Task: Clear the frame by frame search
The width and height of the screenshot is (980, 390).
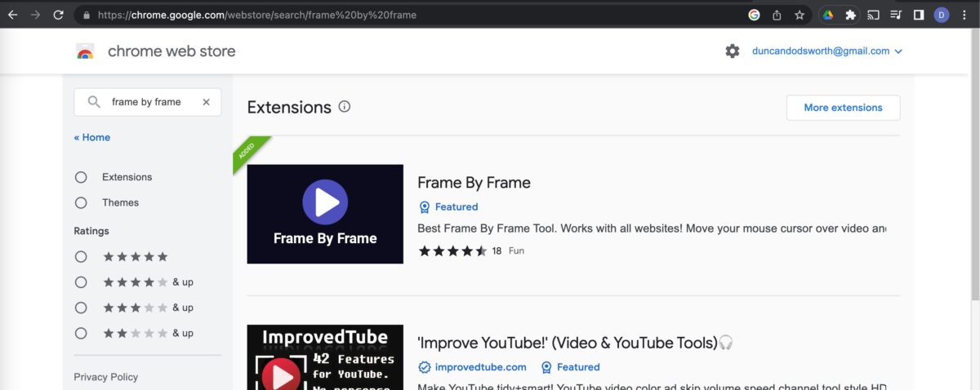Action: 206,102
